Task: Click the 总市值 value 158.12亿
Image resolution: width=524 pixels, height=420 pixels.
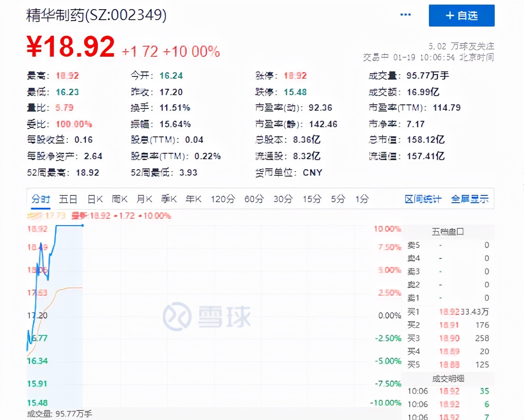Action: 426,140
